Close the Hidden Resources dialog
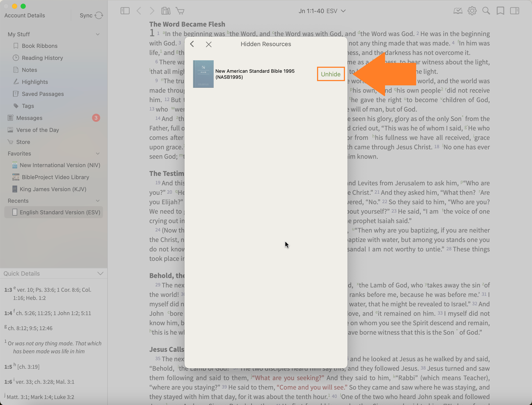The width and height of the screenshot is (532, 405). click(x=209, y=44)
